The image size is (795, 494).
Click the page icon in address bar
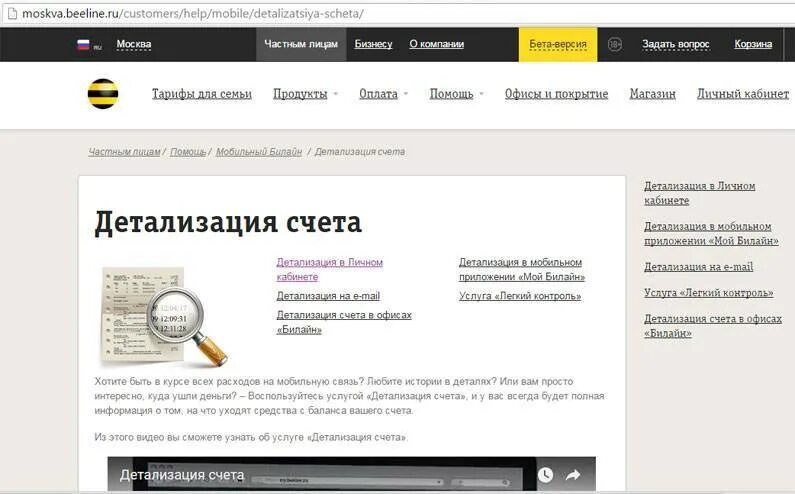12,13
